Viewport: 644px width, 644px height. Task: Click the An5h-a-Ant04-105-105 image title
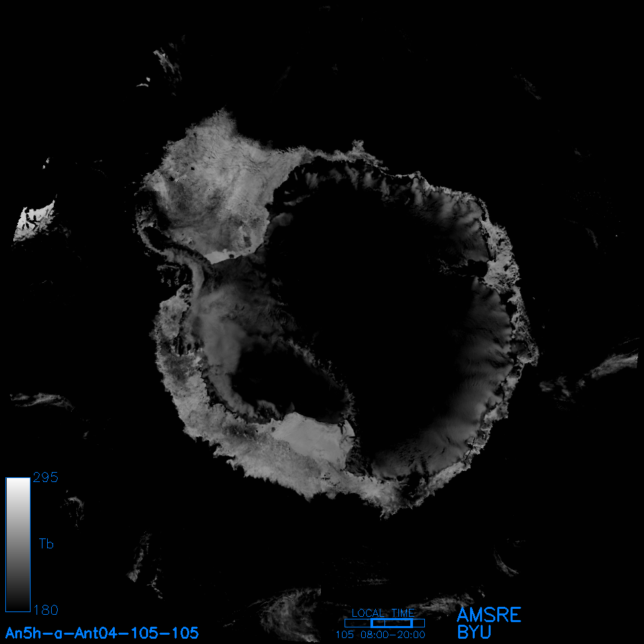(102, 633)
